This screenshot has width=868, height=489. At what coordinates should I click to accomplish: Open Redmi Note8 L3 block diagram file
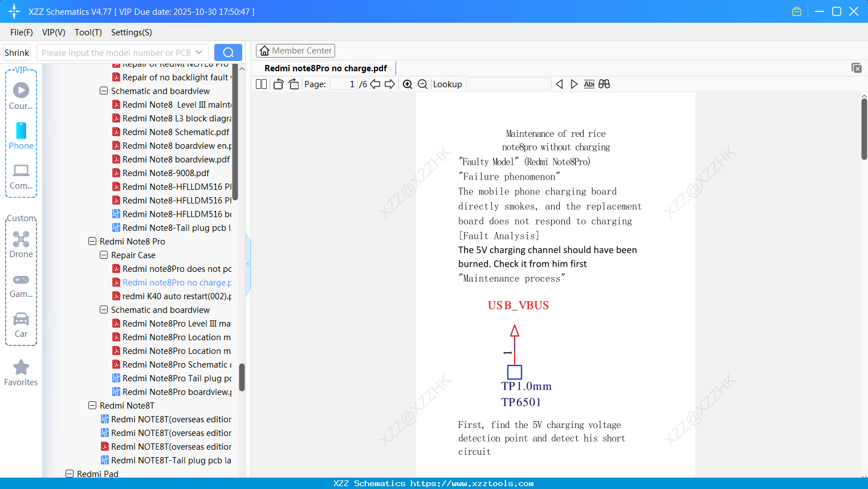(x=172, y=118)
